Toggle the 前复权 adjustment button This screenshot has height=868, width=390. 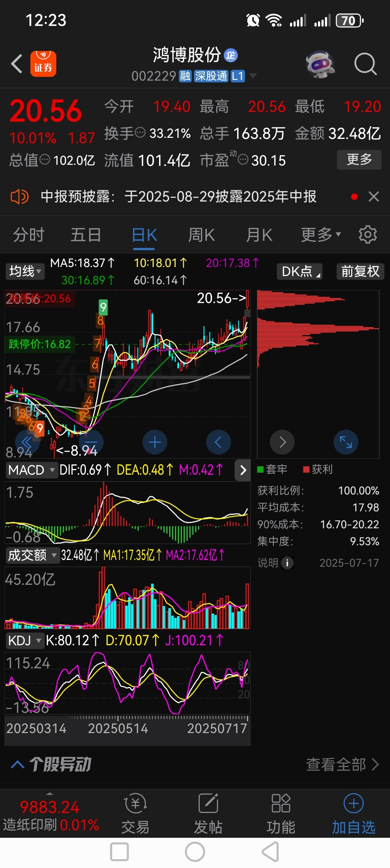point(360,271)
